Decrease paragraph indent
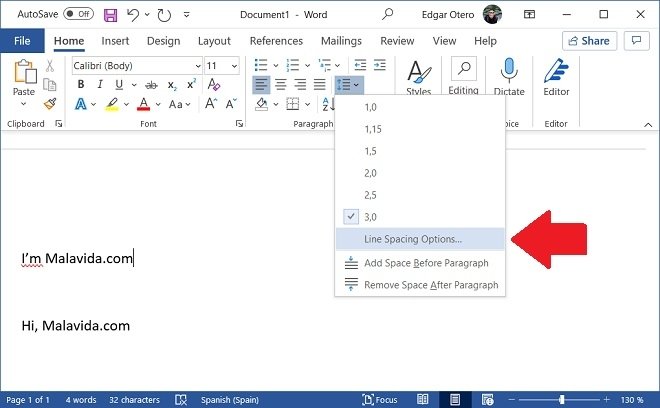This screenshot has width=660, height=408. tap(360, 65)
